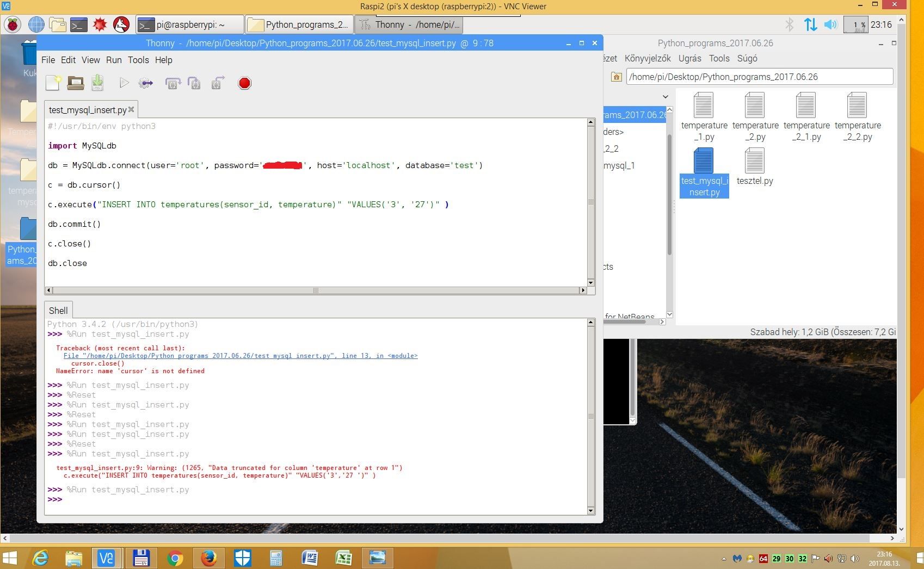Click the 'import MySQLdb' code line
The width and height of the screenshot is (924, 569).
pos(82,146)
